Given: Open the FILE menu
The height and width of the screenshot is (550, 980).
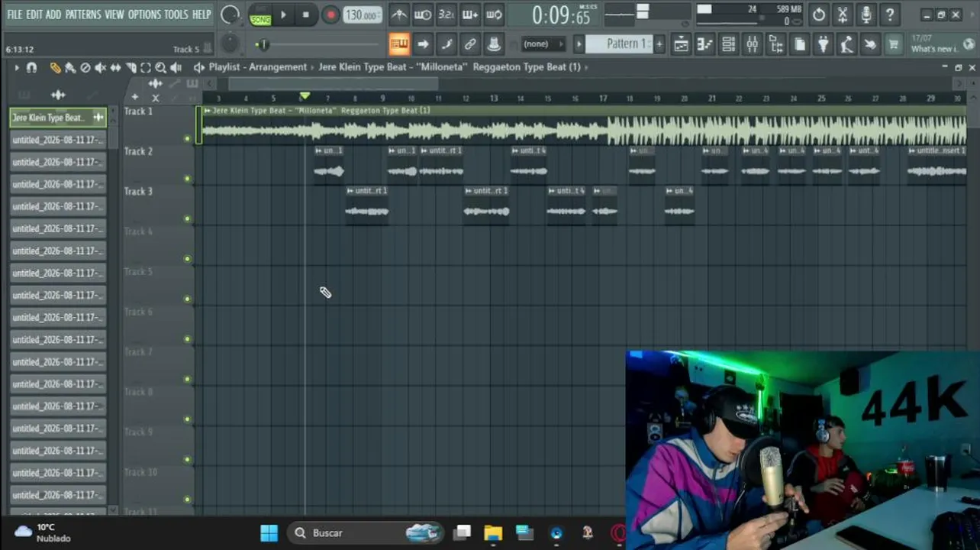Looking at the screenshot, I should (15, 15).
